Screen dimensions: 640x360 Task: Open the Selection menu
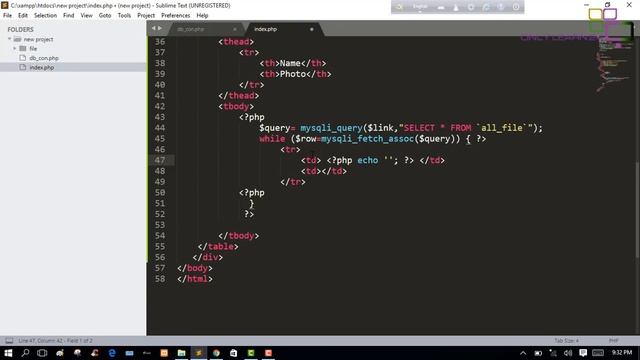click(x=45, y=16)
